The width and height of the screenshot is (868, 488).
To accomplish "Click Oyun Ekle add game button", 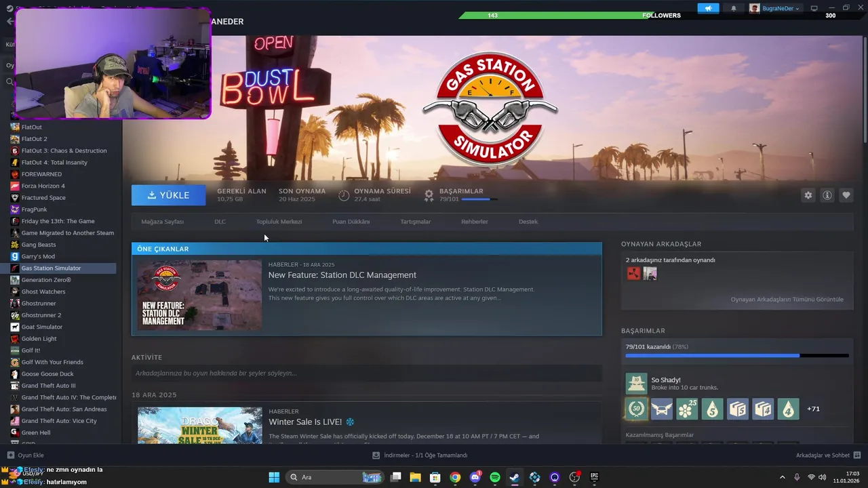I will pos(25,455).
